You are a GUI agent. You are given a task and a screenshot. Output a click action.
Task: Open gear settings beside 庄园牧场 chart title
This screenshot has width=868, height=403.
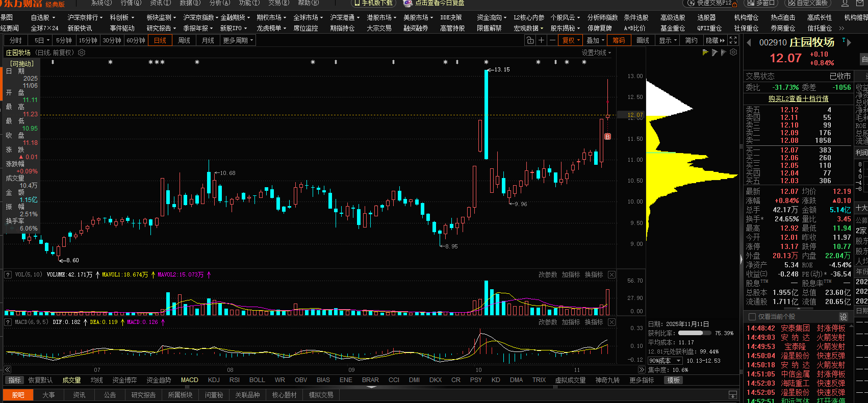tap(82, 53)
